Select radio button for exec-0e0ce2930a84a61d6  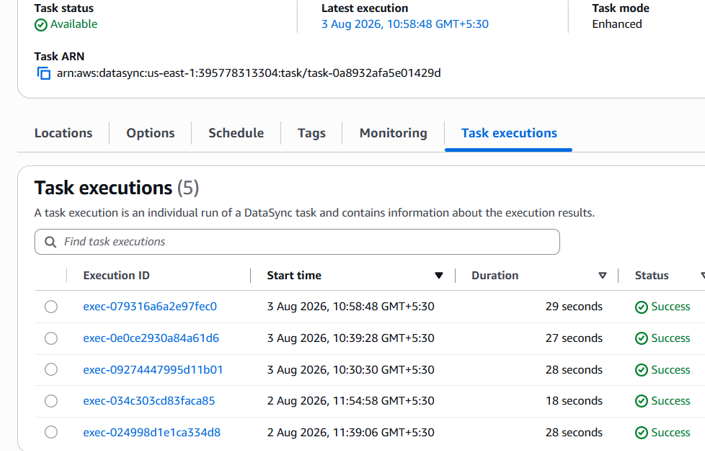click(51, 338)
